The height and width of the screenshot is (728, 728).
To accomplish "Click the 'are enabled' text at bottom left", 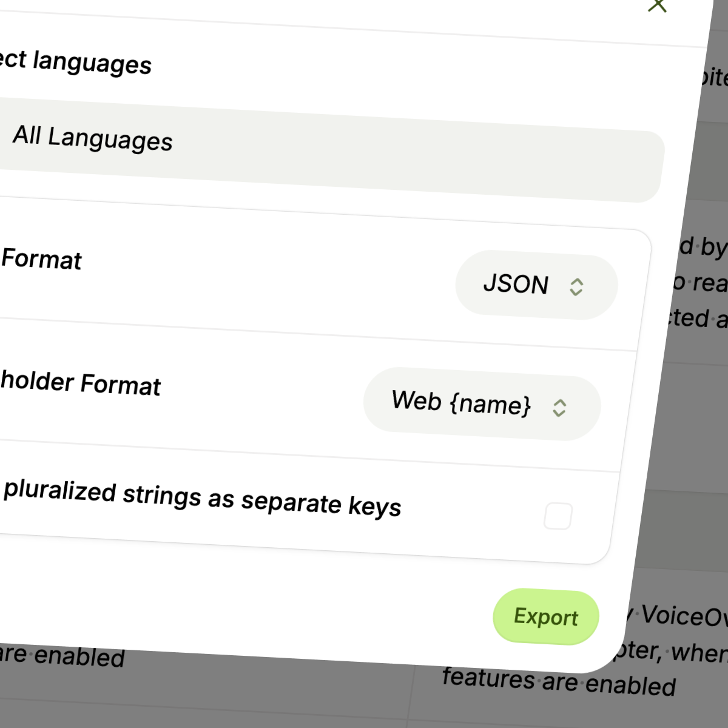I will [62, 656].
